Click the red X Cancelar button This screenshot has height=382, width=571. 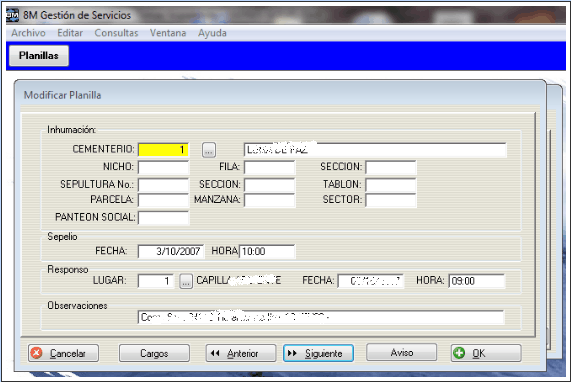click(x=63, y=353)
